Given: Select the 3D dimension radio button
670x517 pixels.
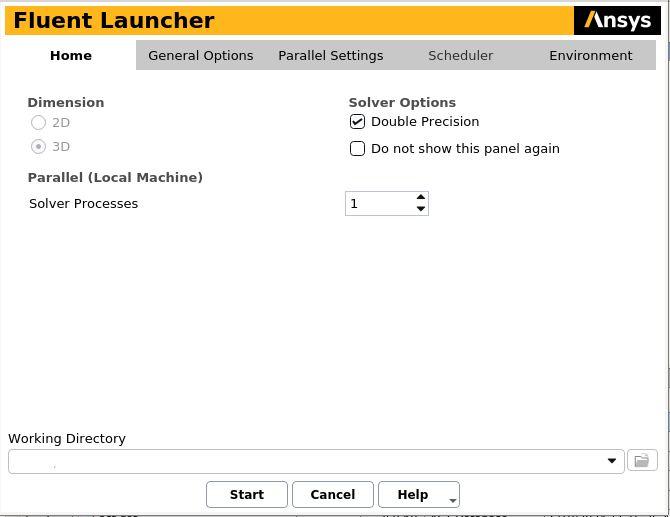Looking at the screenshot, I should point(38,147).
